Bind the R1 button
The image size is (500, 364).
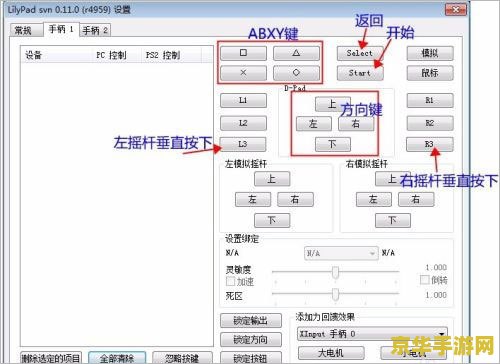[430, 100]
